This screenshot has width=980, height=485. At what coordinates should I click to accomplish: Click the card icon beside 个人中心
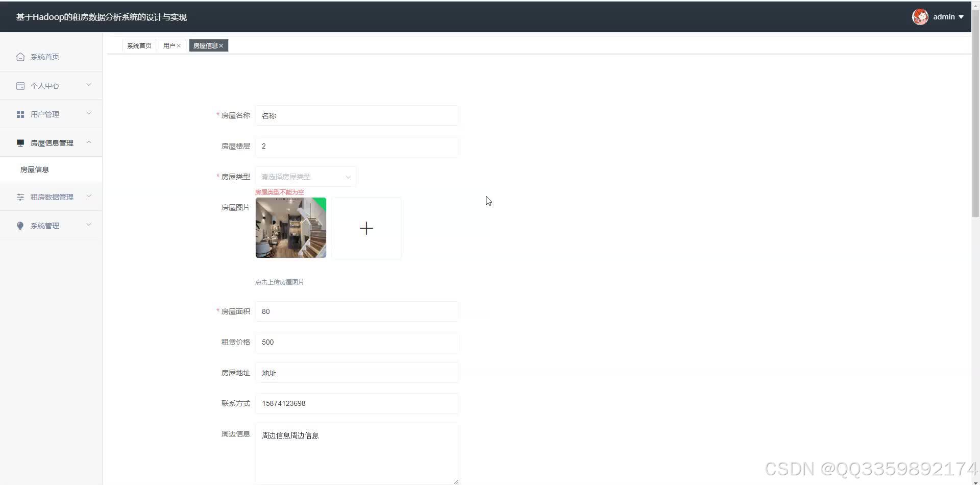point(20,86)
